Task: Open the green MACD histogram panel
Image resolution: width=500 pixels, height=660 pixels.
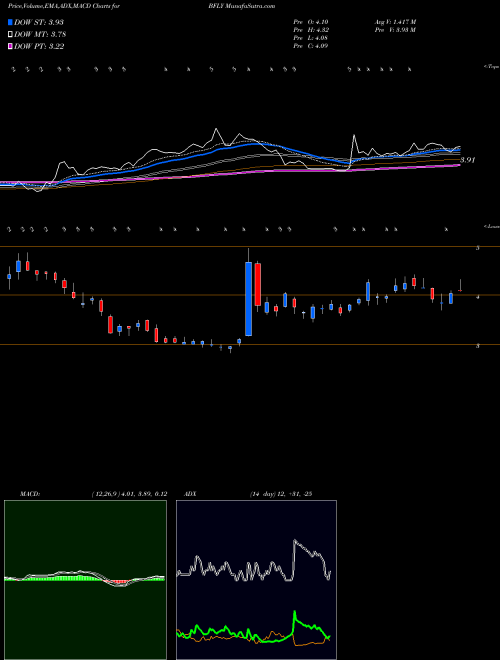Action: (x=85, y=580)
